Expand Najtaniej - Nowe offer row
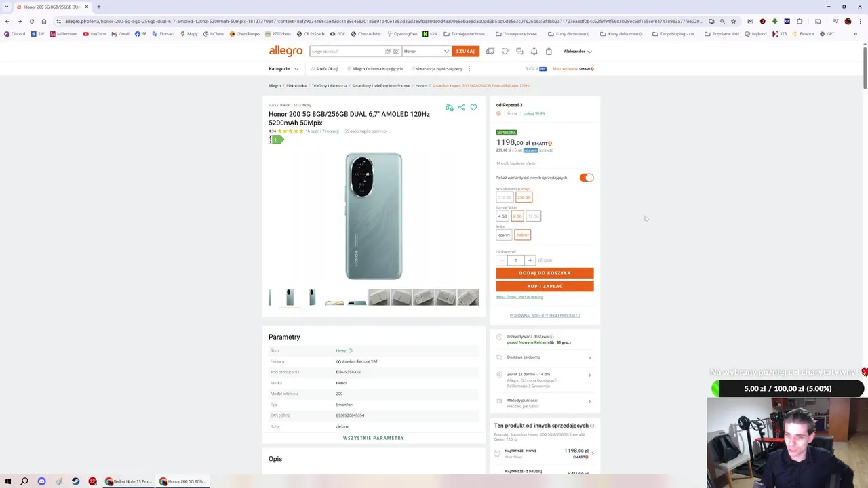Screen dimensions: 868x488 point(545,453)
